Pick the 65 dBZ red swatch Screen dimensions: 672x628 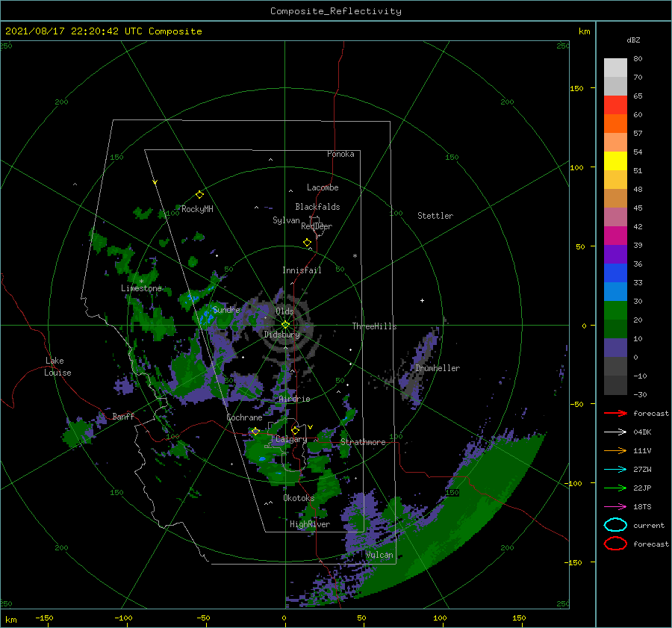[x=615, y=105]
